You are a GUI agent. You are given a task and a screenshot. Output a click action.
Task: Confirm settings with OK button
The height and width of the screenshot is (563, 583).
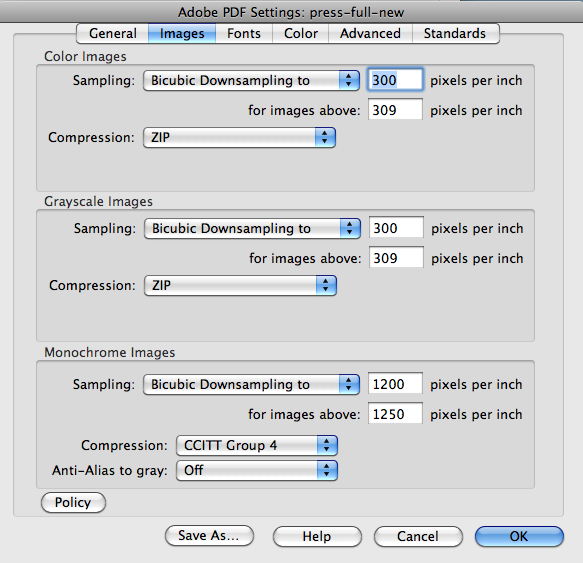(x=519, y=536)
